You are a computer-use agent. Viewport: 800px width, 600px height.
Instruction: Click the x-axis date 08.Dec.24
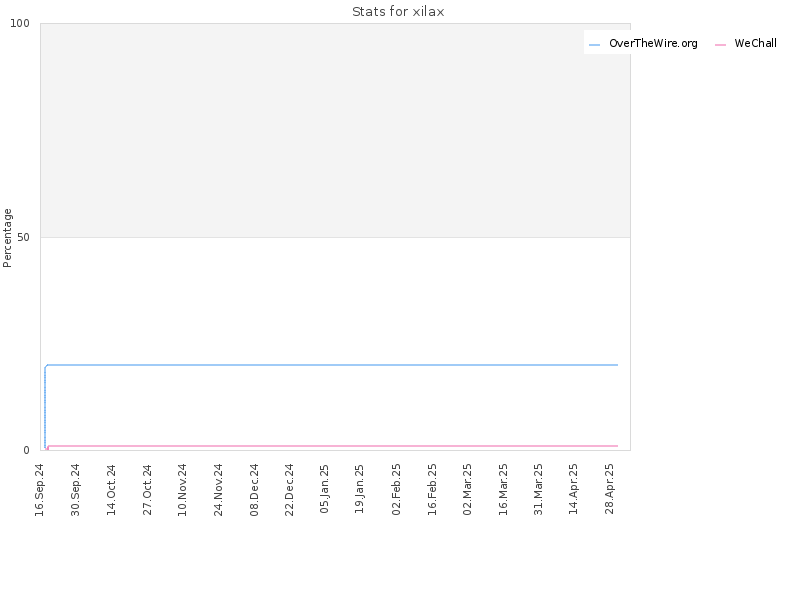point(254,490)
